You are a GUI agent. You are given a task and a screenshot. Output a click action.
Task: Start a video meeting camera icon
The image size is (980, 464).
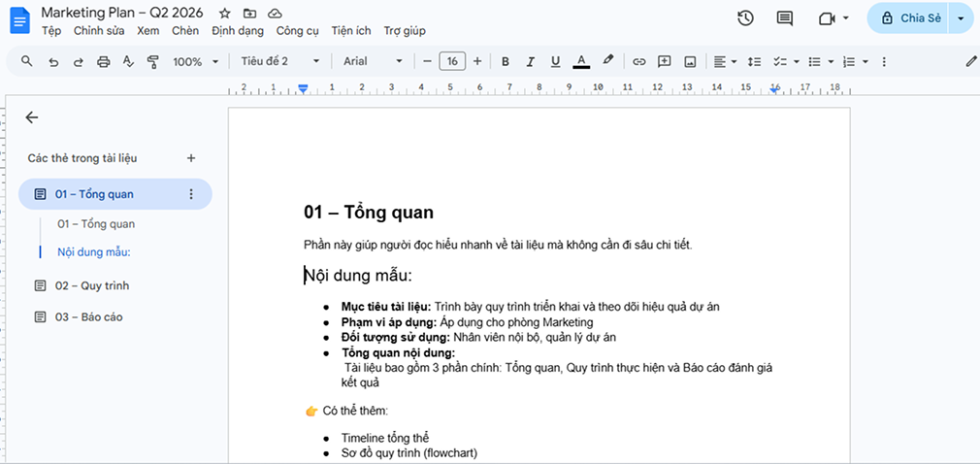coord(827,18)
